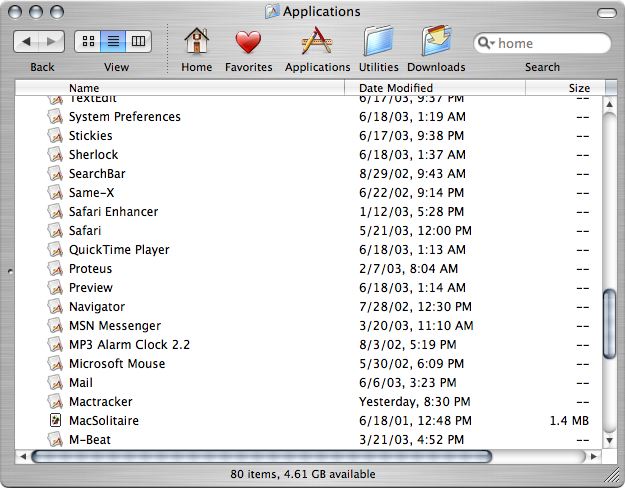Click the Back arrow button
The height and width of the screenshot is (488, 625).
[x=26, y=41]
